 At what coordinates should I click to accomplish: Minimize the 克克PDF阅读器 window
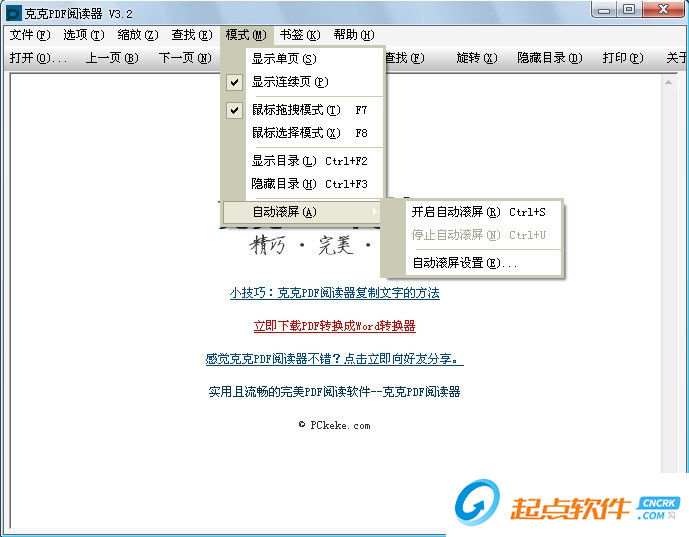(605, 10)
